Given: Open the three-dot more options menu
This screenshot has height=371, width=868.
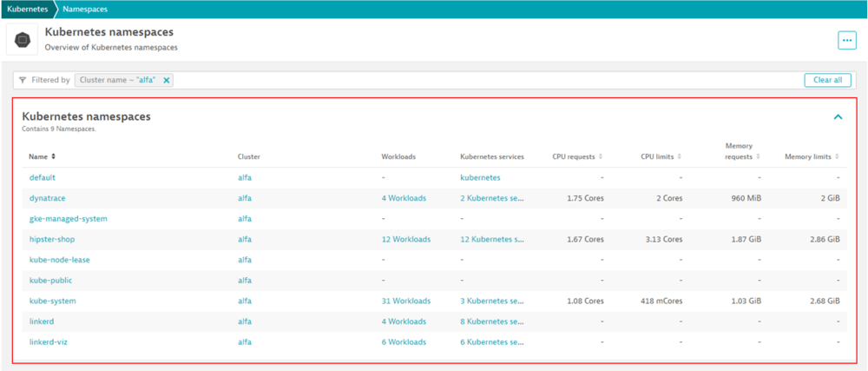Looking at the screenshot, I should 846,40.
